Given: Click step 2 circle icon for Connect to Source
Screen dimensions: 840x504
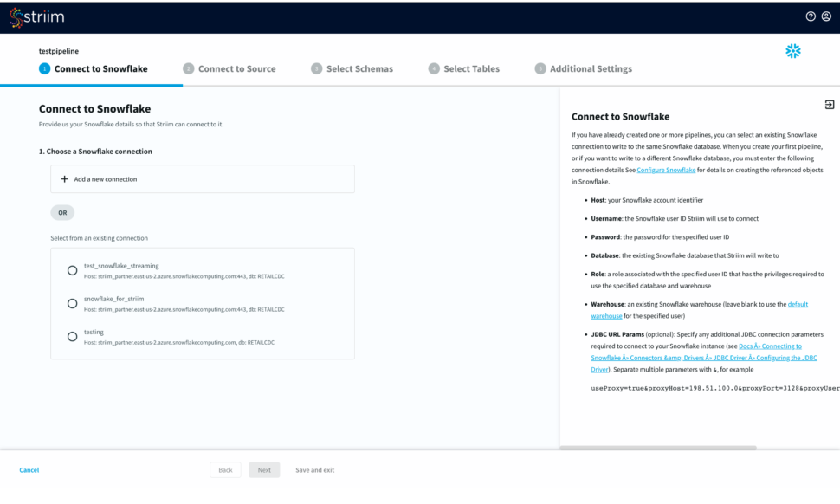Looking at the screenshot, I should coord(188,69).
